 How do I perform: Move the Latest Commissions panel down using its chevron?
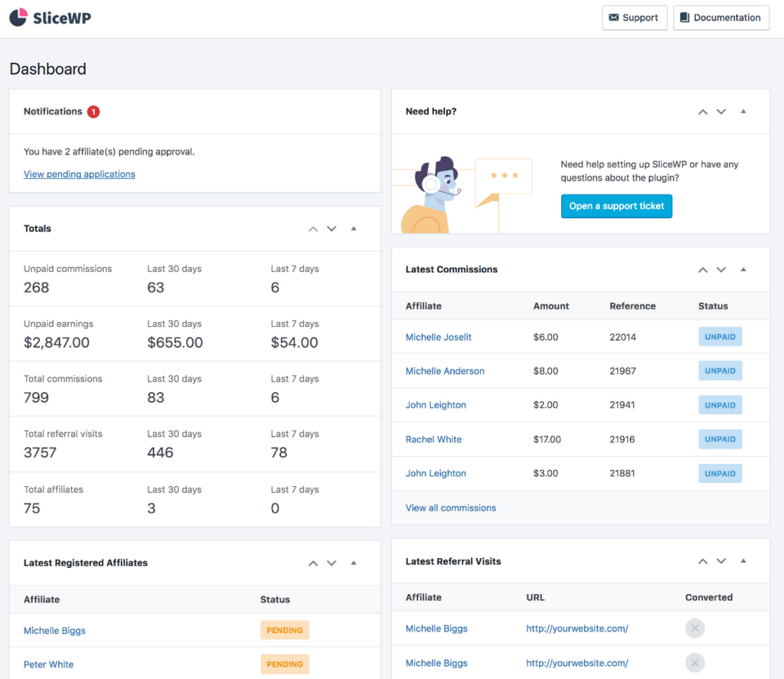(x=720, y=269)
